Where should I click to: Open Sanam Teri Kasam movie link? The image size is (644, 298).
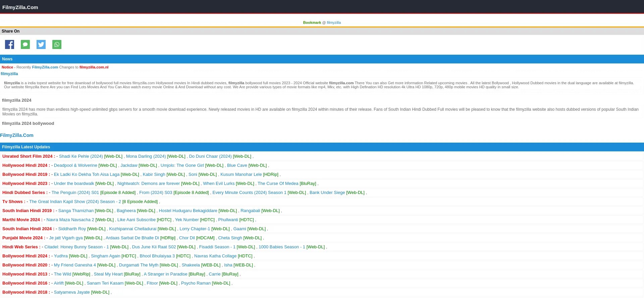coord(105,283)
